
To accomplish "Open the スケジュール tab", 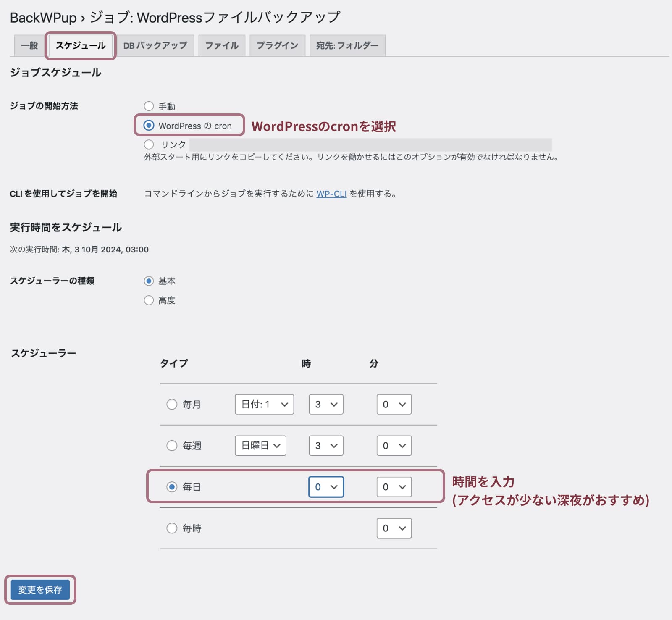I will [x=81, y=45].
